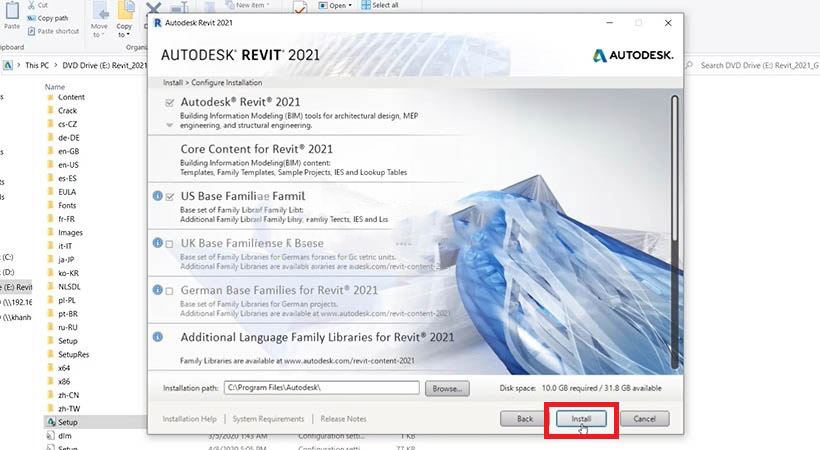Select the pl-PL folder in Explorer
This screenshot has height=450, width=820.
(67, 301)
